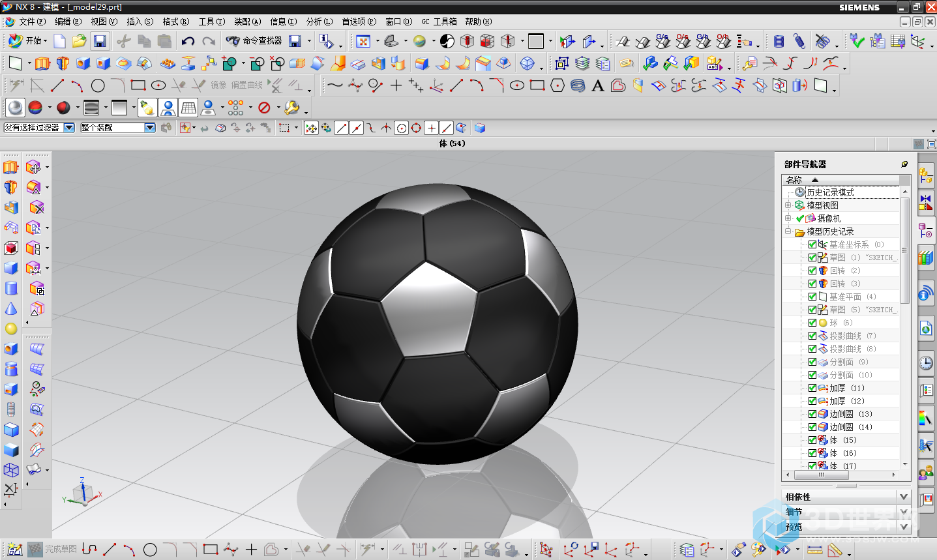Toggle checkbox for 分割面 (9)

click(x=812, y=362)
